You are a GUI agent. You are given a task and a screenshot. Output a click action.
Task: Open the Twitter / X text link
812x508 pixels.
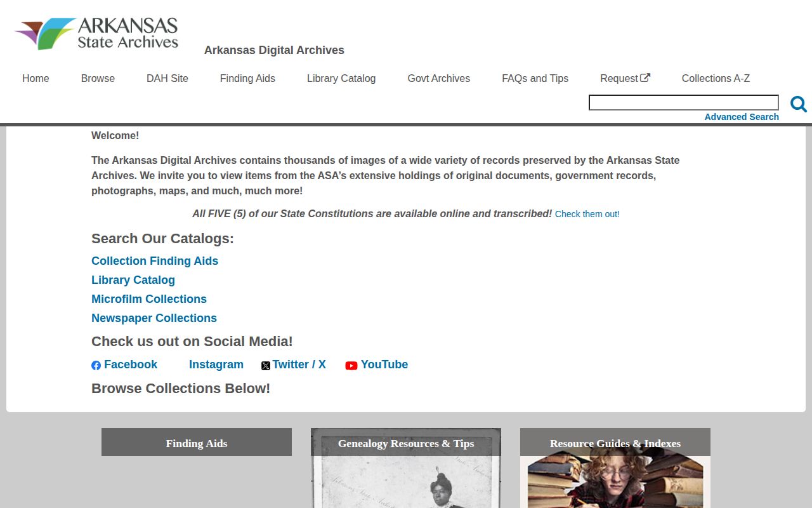(x=299, y=364)
